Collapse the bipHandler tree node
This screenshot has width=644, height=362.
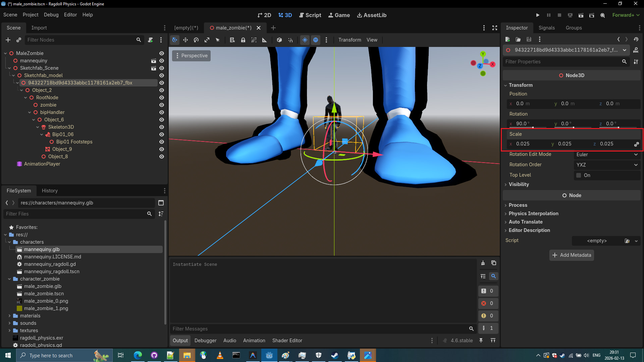30,112
